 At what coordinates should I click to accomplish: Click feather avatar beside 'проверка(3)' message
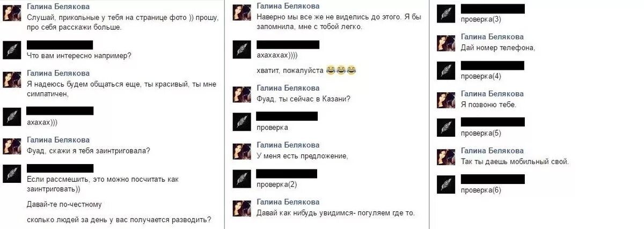446,13
